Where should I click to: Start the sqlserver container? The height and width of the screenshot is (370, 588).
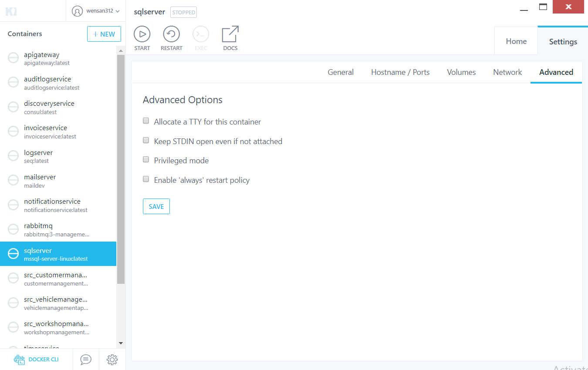tap(142, 34)
